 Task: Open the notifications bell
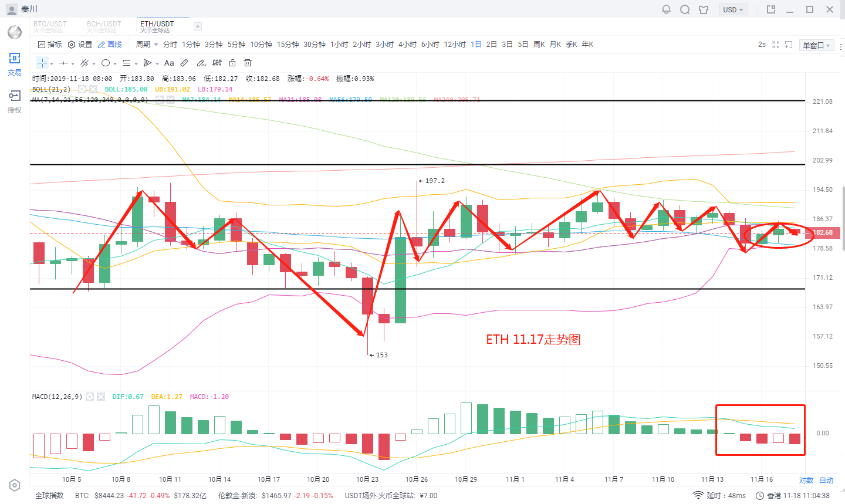tap(666, 9)
